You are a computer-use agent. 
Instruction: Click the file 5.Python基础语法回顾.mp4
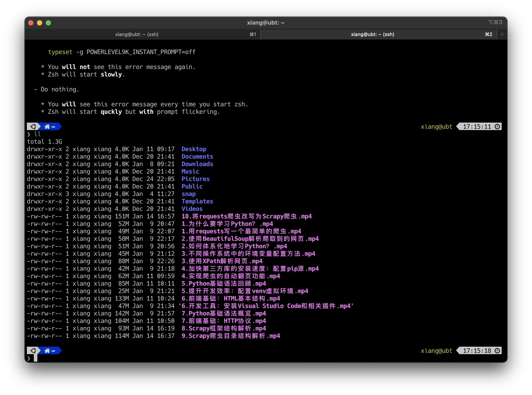pyautogui.click(x=224, y=284)
